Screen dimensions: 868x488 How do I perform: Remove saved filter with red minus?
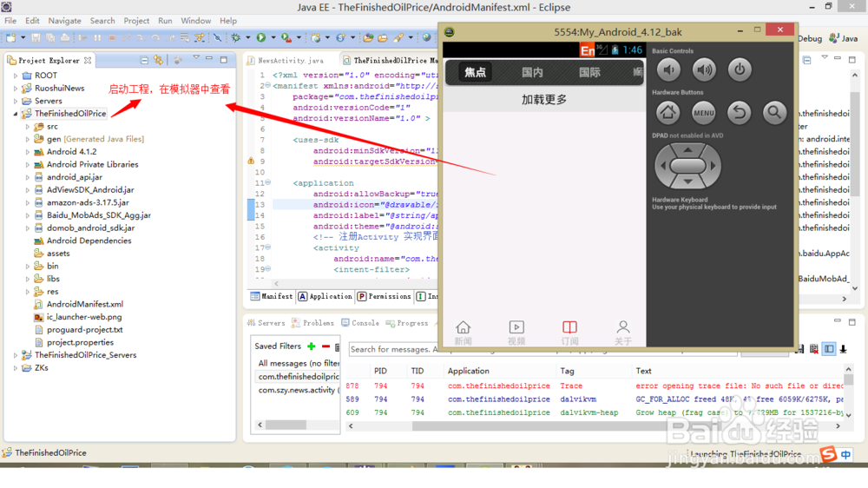(x=325, y=346)
